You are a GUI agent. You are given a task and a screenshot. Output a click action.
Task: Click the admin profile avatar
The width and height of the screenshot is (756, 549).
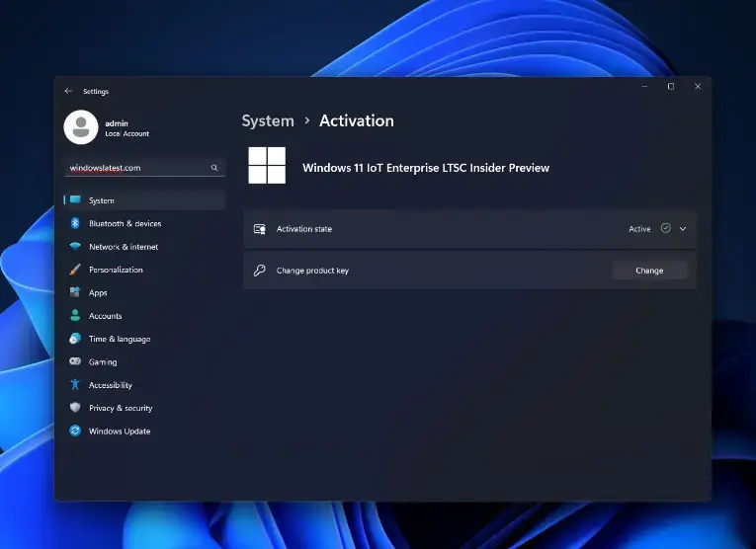point(81,127)
